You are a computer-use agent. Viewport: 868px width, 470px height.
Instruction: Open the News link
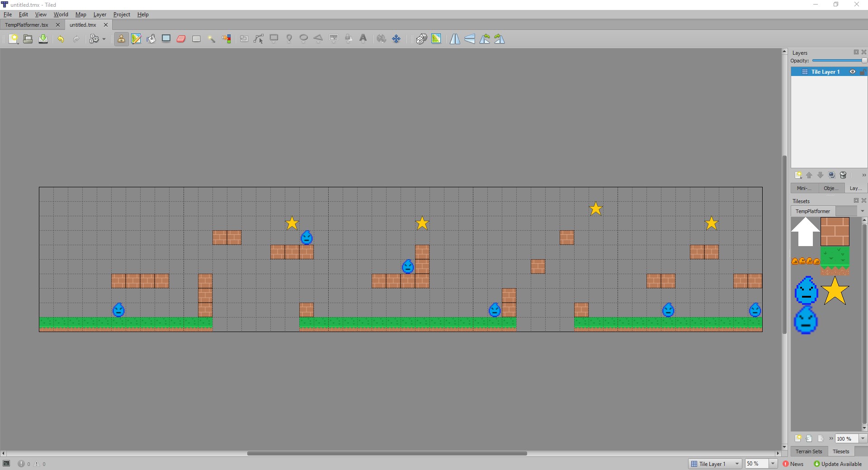tap(793, 464)
